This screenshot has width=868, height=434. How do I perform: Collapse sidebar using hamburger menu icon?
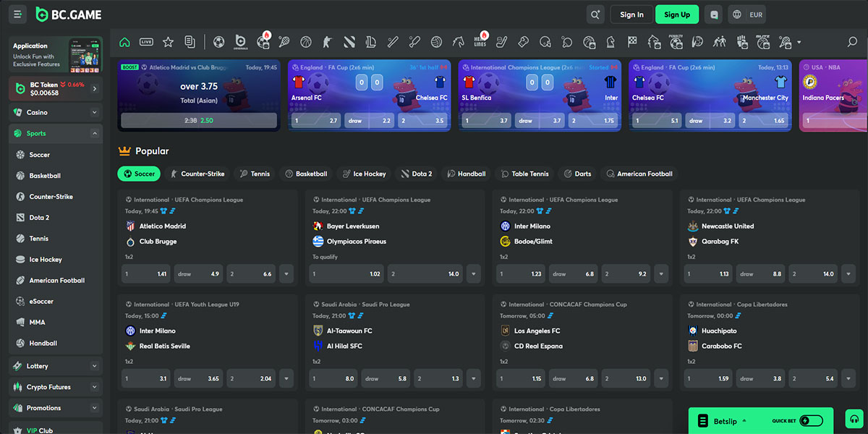(x=18, y=14)
